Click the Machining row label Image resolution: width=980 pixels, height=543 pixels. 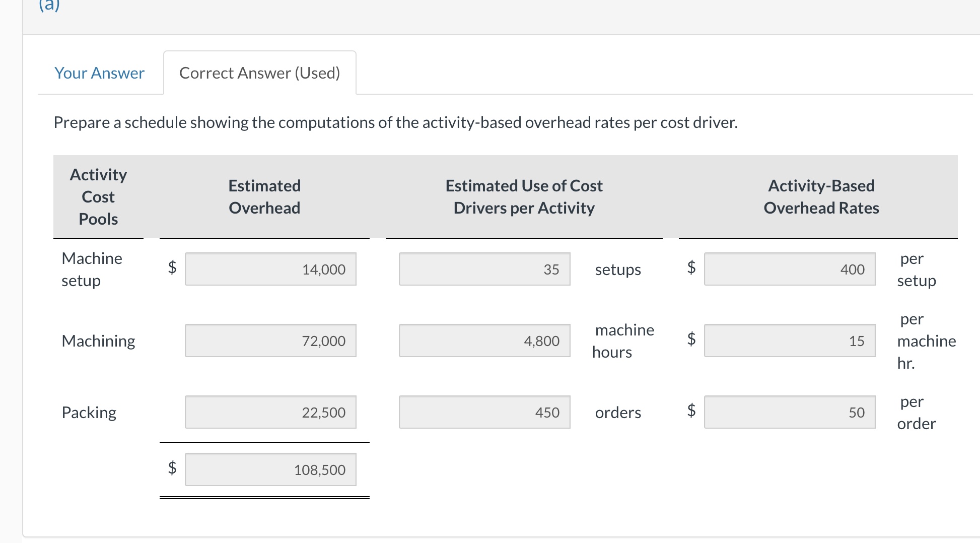coord(98,341)
